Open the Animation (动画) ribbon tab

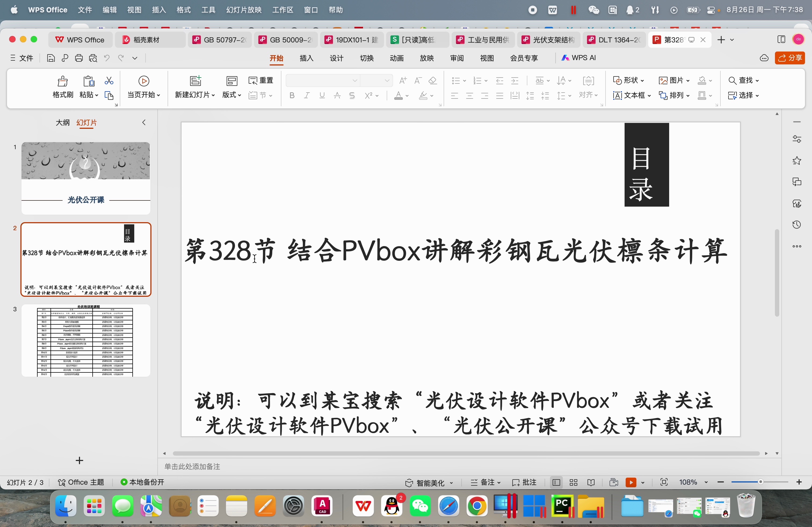[397, 58]
